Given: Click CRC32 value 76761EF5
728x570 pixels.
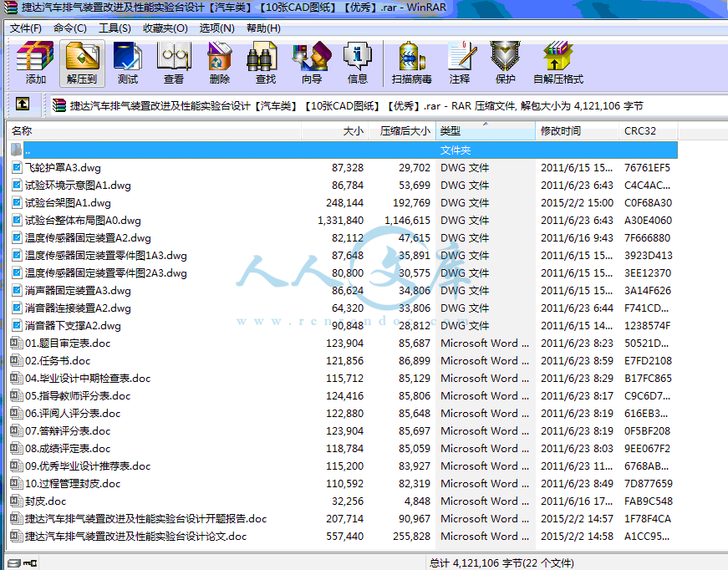Looking at the screenshot, I should click(x=647, y=167).
